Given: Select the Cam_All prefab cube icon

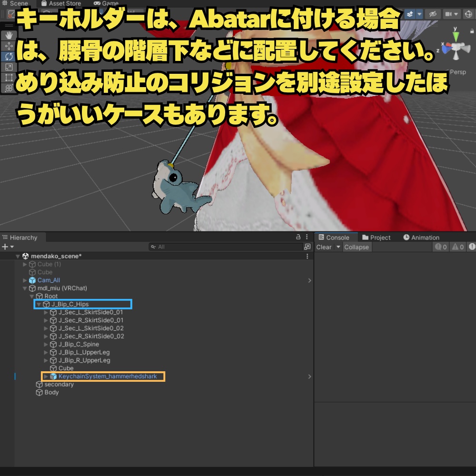Looking at the screenshot, I should click(32, 280).
